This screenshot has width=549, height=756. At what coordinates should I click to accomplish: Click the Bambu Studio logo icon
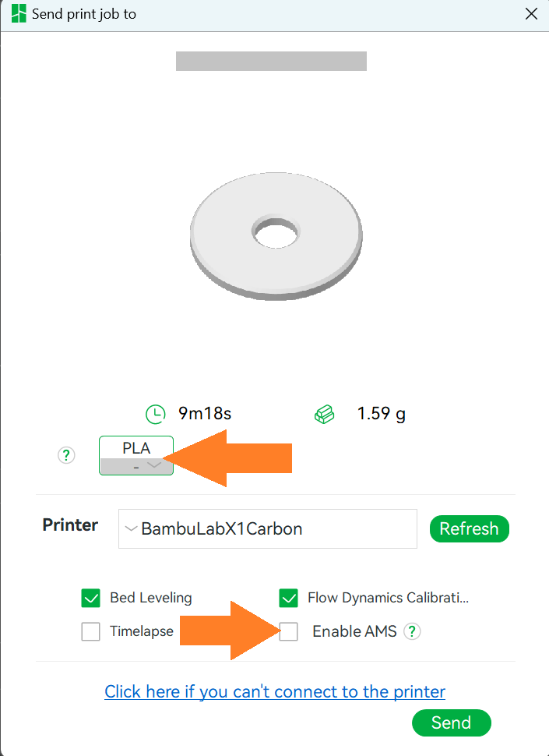(19, 13)
